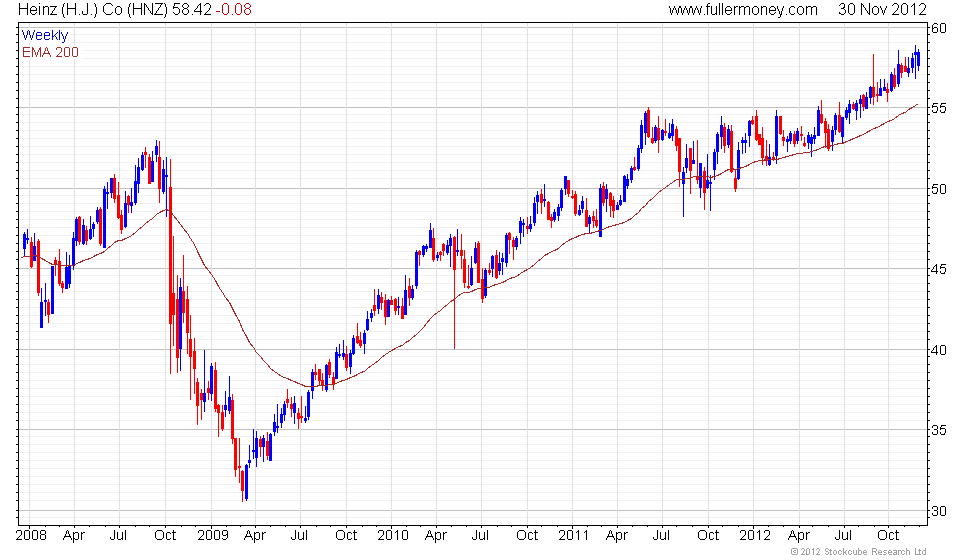Click the 55 price axis label
The height and width of the screenshot is (560, 980).
coord(939,108)
